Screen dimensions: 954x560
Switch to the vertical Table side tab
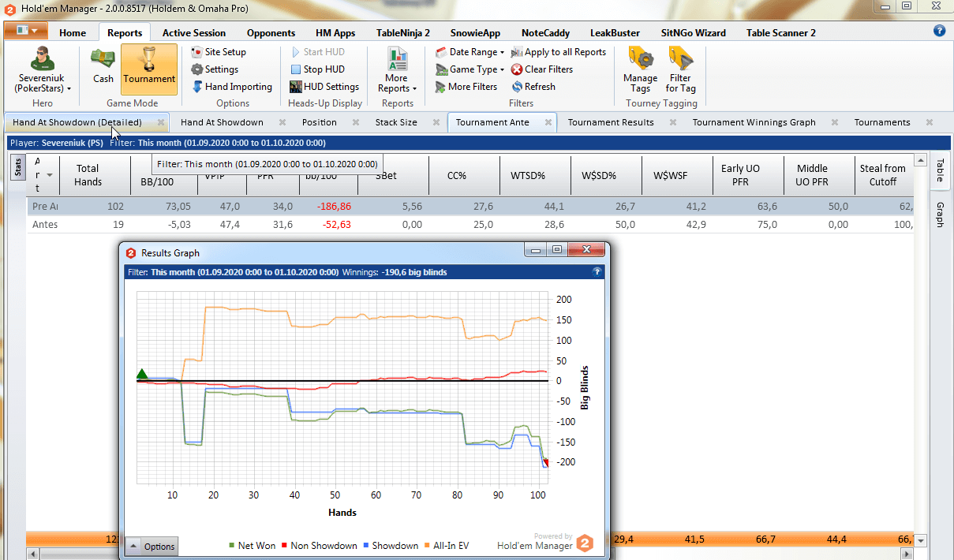[940, 171]
